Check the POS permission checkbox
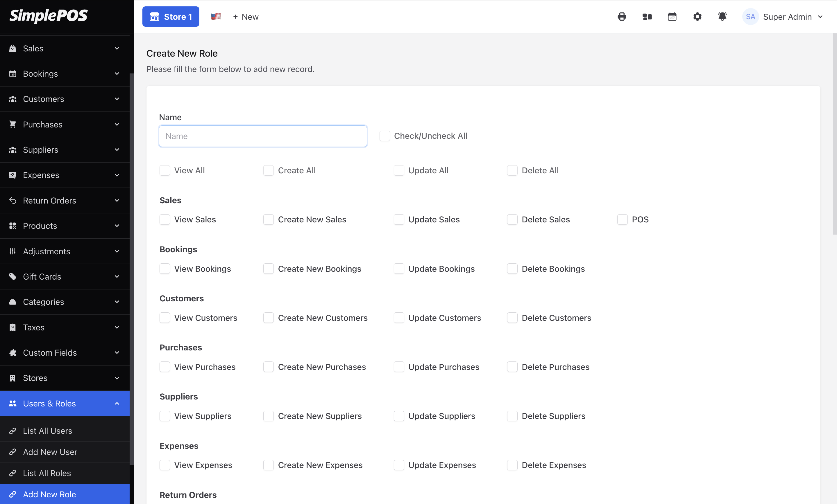 (x=622, y=219)
